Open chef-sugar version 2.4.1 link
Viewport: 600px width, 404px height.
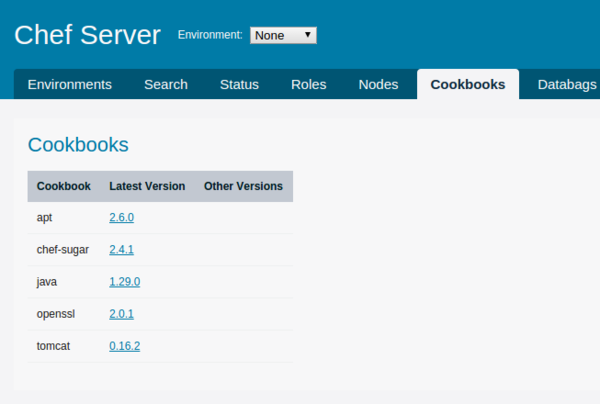tap(121, 249)
